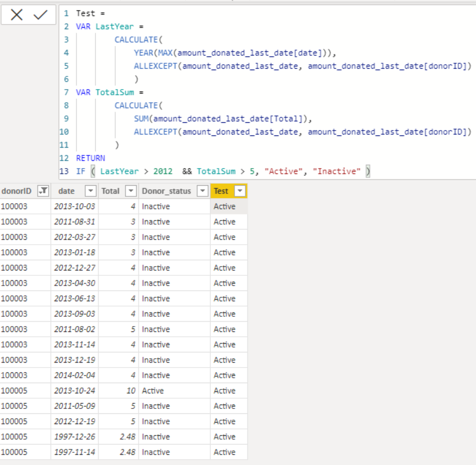Select date cell 2011-08-31
This screenshot has width=476, height=465.
[x=75, y=222]
